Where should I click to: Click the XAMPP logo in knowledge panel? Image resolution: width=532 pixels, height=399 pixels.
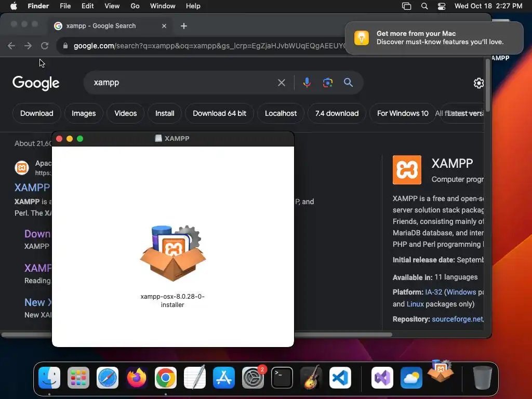click(407, 170)
